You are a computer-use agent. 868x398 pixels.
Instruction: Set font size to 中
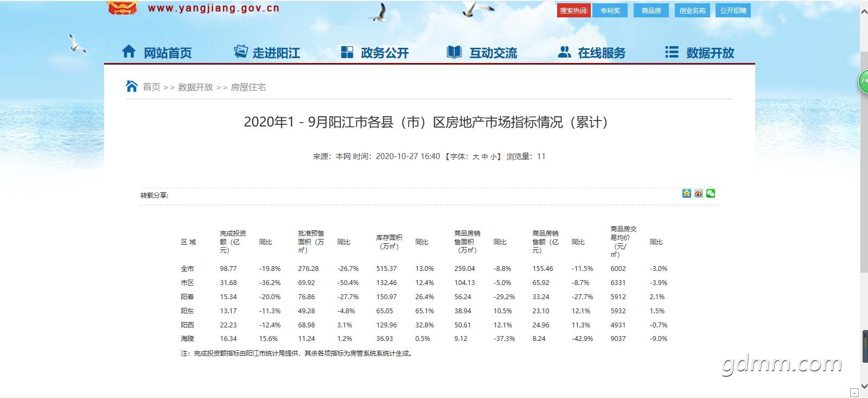coord(484,156)
